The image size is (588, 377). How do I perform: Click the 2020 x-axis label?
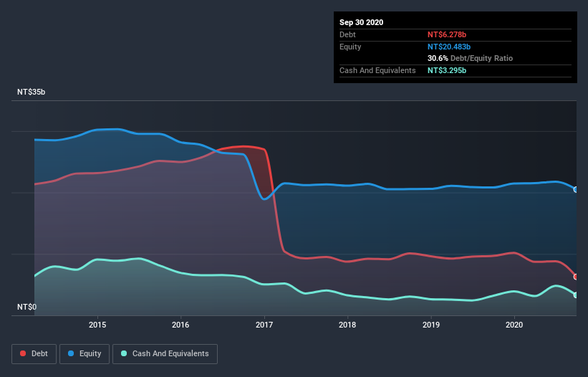pyautogui.click(x=514, y=325)
